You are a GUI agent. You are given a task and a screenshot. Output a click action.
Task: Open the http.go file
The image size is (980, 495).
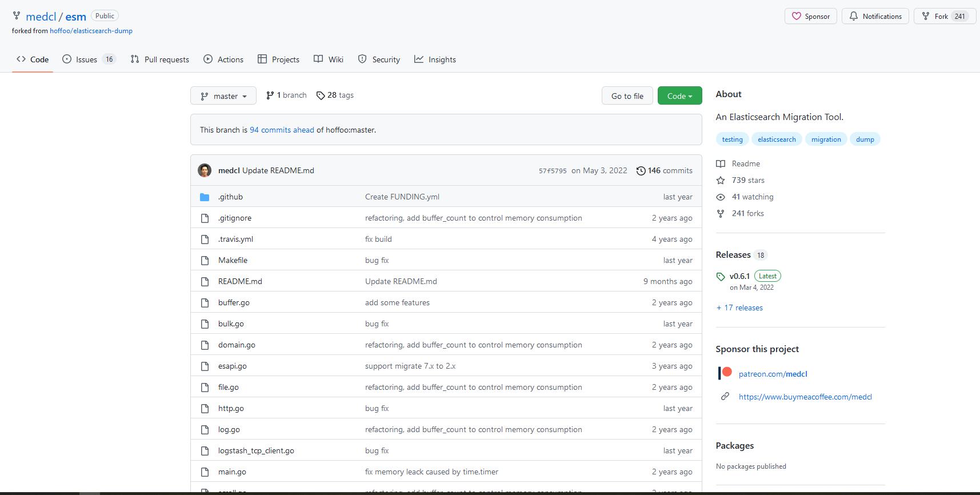pyautogui.click(x=231, y=408)
